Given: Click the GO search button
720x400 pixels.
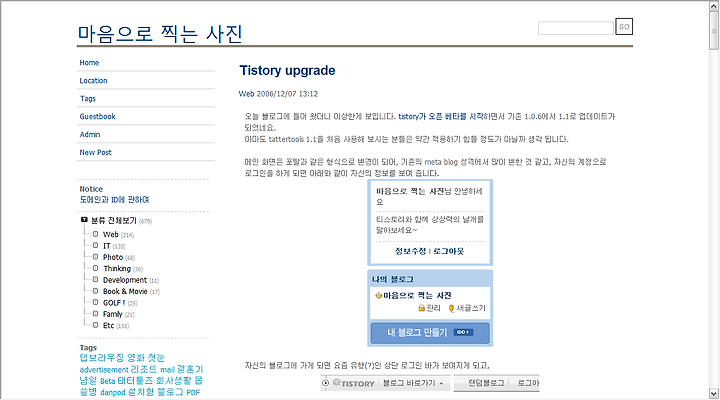Looking at the screenshot, I should [x=624, y=27].
